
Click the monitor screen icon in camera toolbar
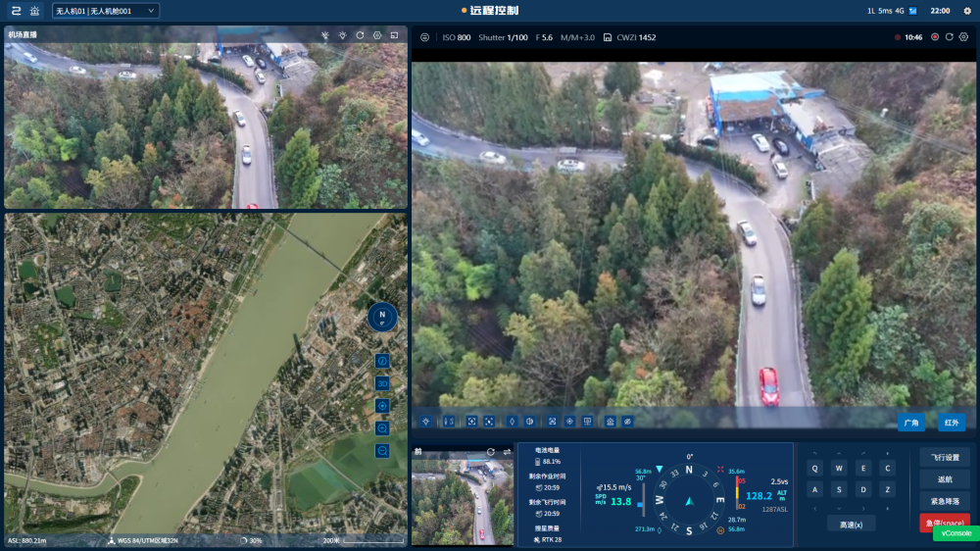click(587, 422)
